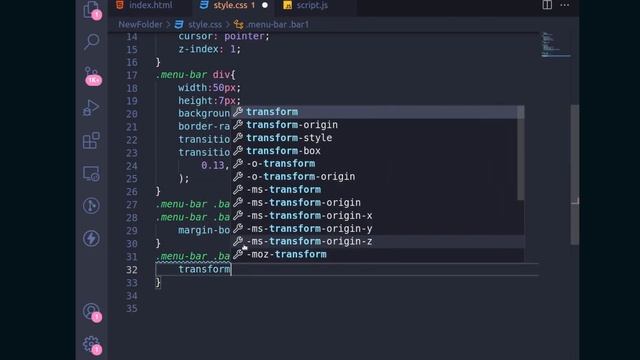
Task: Open the Explorer view in activity bar
Action: click(x=91, y=9)
